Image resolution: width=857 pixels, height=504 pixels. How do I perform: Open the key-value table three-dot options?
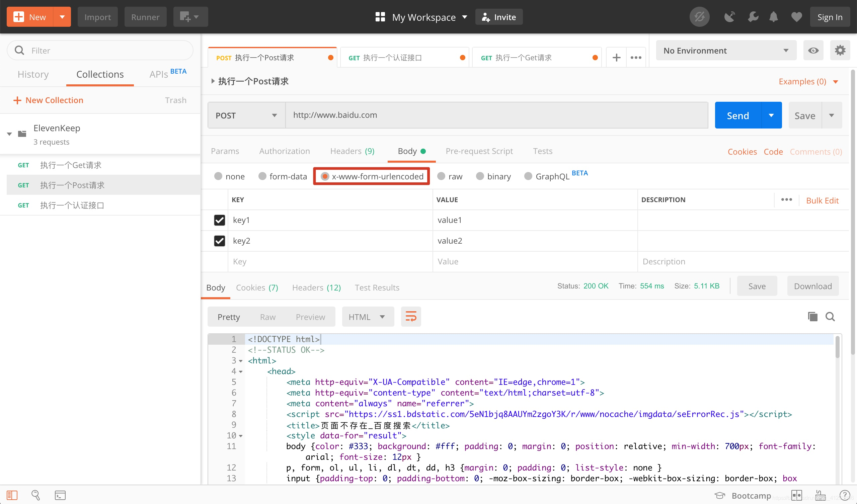786,200
